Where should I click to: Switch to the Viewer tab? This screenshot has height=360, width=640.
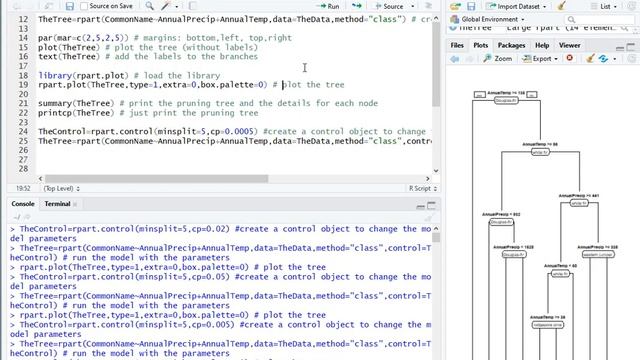pos(569,45)
